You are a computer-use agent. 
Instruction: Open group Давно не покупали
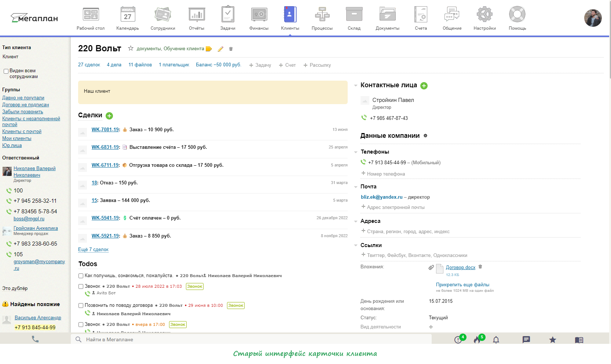point(23,98)
